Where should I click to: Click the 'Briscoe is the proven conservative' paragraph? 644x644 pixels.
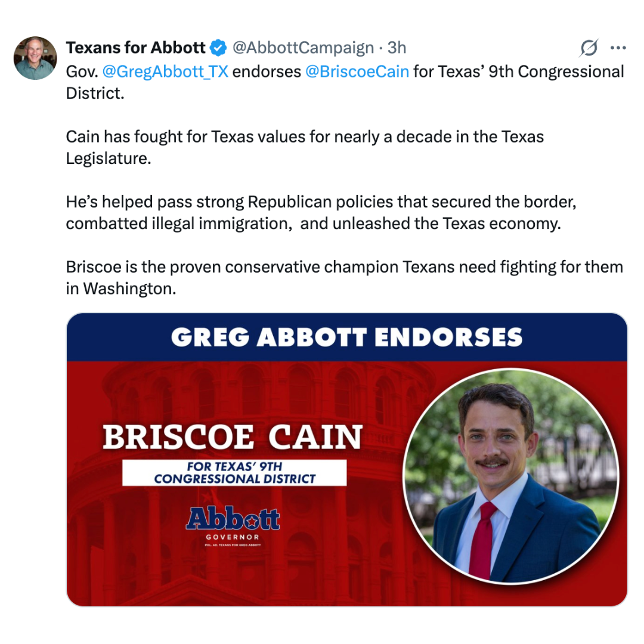pos(345,278)
